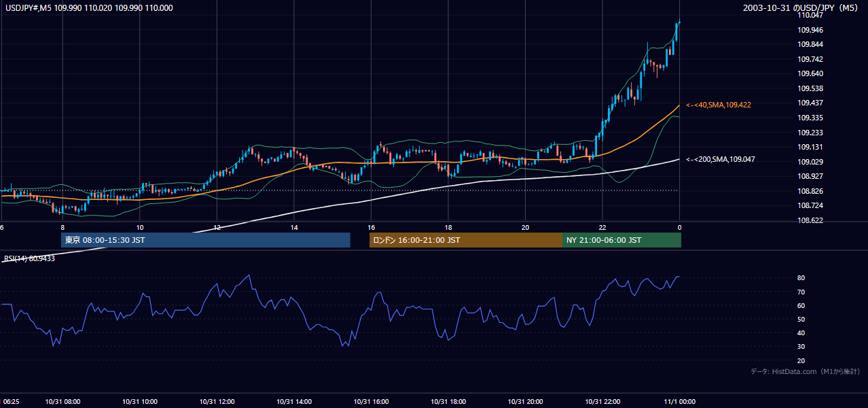Click RSI scale level 20

[x=801, y=360]
